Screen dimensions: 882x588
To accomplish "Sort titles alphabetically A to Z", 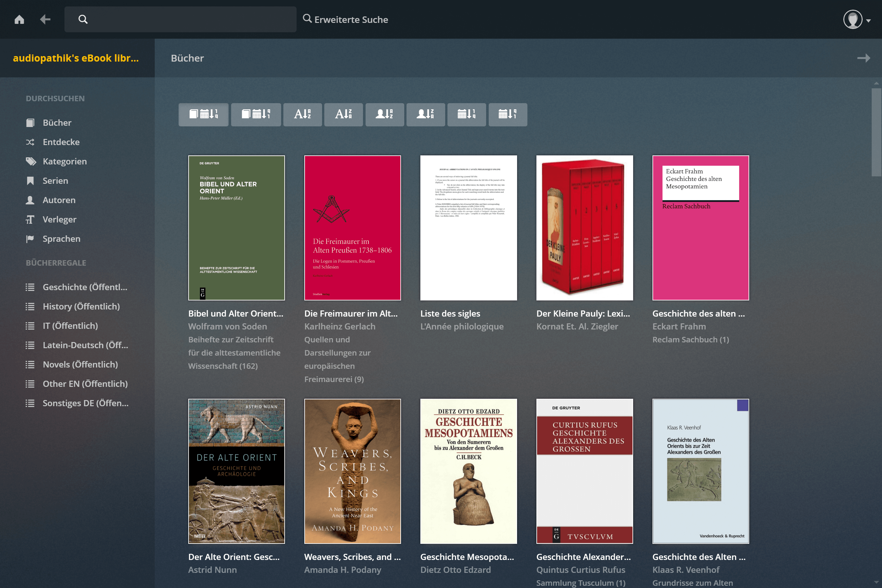I will (x=302, y=114).
